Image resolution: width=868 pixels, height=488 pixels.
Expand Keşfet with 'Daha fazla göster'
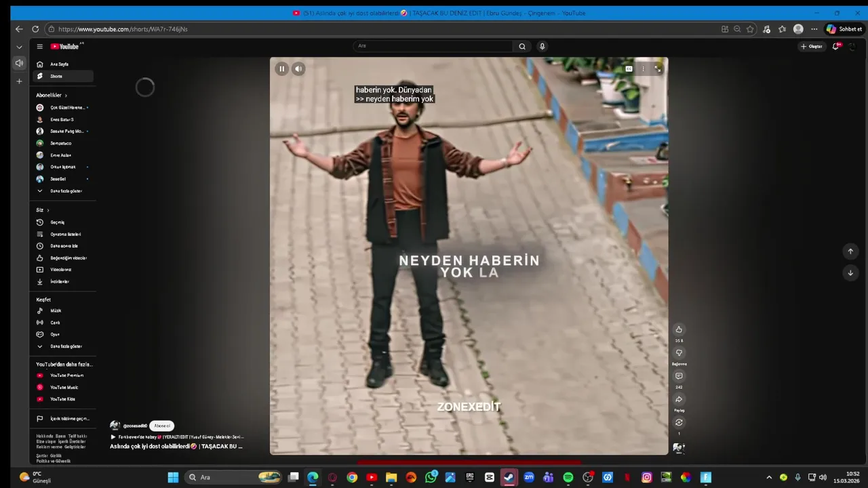tap(62, 346)
